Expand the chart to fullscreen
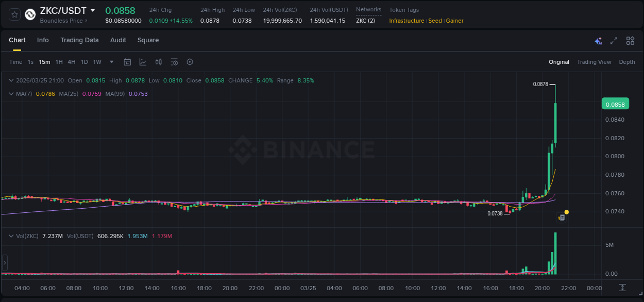Image resolution: width=644 pixels, height=302 pixels. (x=614, y=40)
